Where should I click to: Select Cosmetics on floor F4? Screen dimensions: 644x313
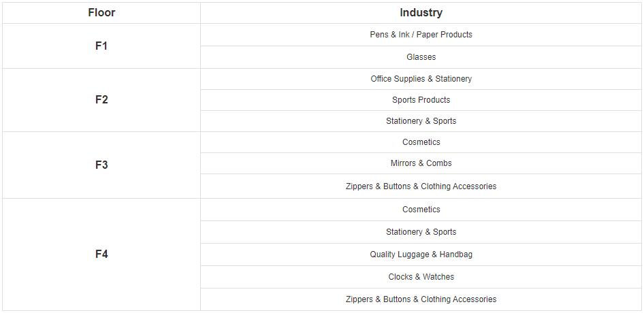421,210
